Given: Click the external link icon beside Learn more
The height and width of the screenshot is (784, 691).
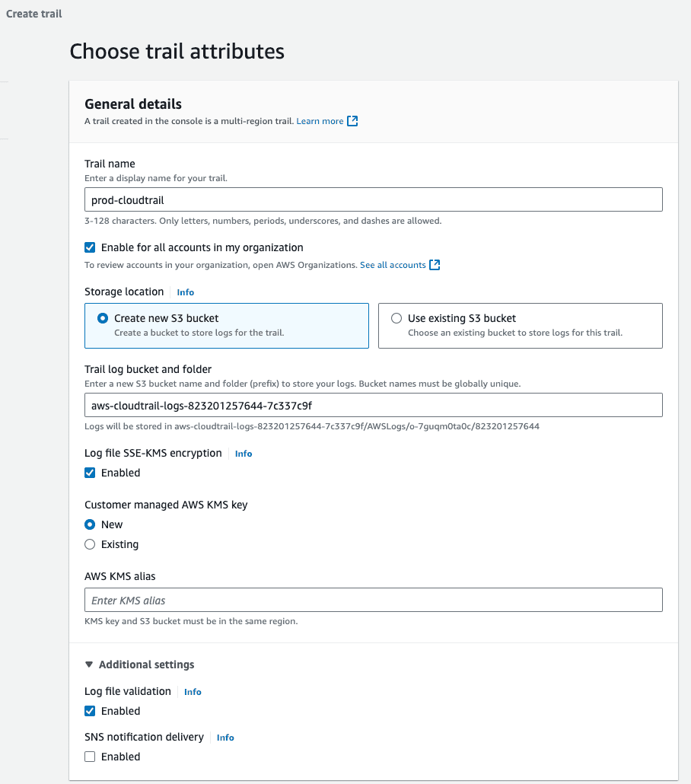Looking at the screenshot, I should click(x=351, y=120).
